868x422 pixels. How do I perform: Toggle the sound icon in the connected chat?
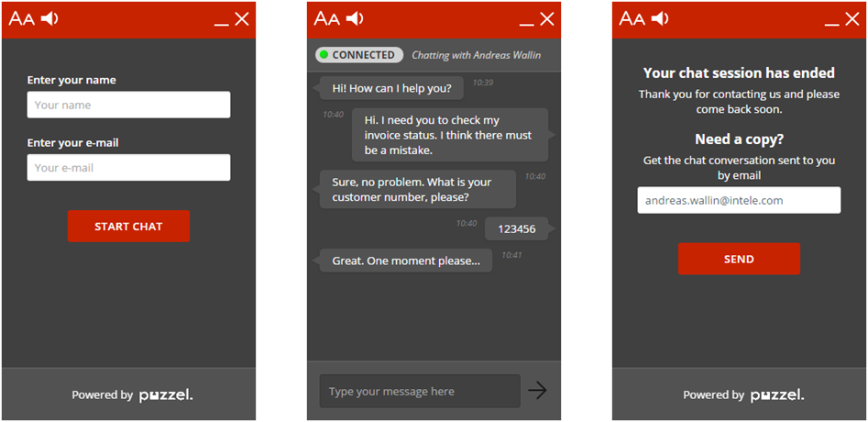[355, 18]
